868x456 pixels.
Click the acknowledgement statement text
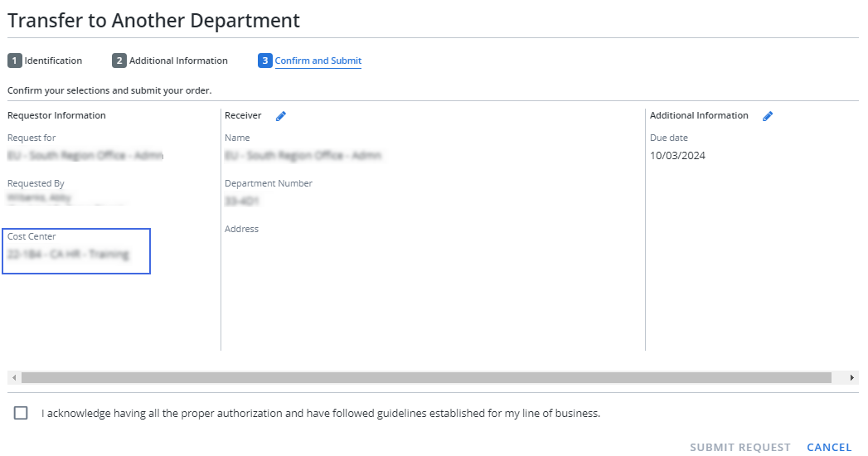[320, 413]
